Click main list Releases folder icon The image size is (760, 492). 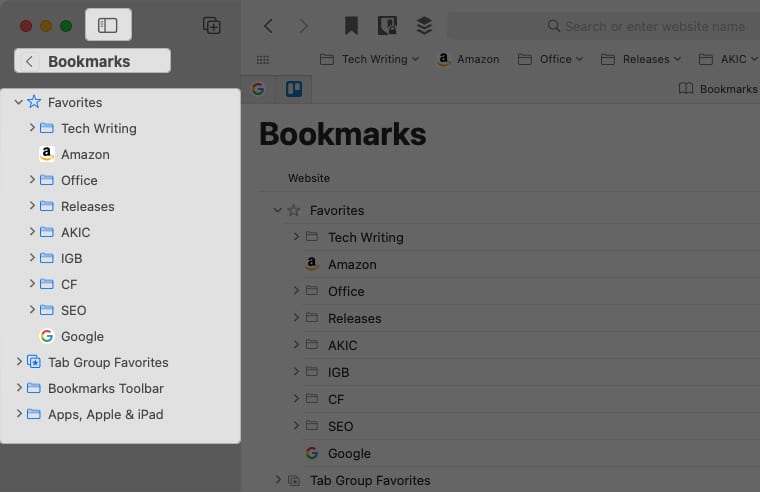tap(312, 318)
